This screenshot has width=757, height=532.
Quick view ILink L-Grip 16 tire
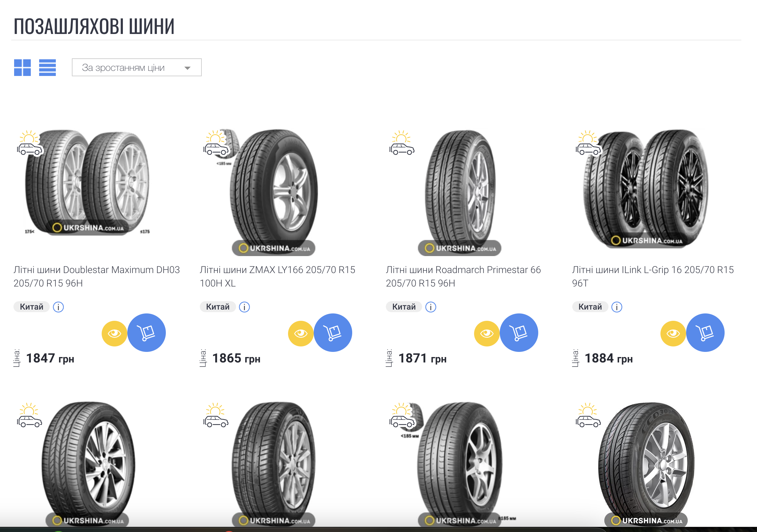[x=673, y=333]
